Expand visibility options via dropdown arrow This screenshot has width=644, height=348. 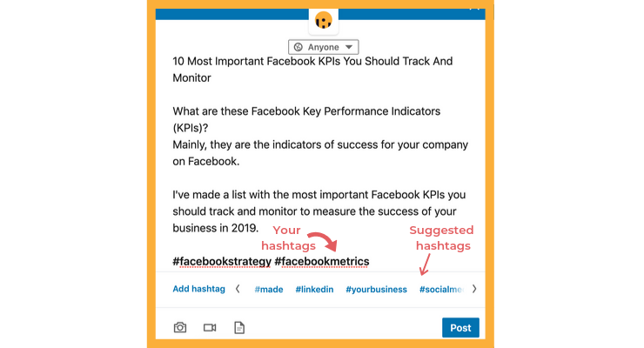point(349,47)
